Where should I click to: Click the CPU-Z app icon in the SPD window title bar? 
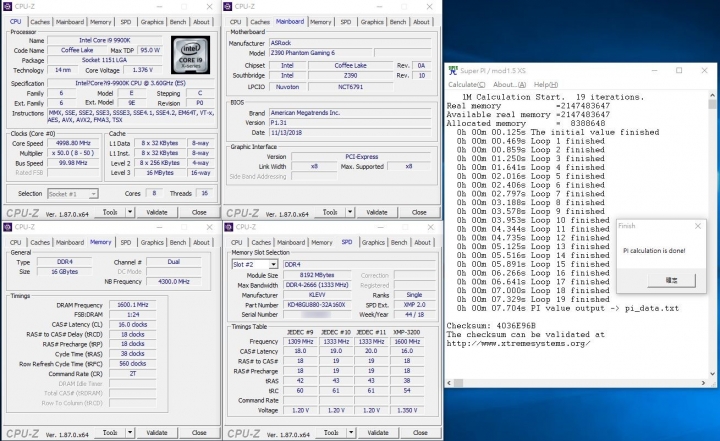(229, 227)
